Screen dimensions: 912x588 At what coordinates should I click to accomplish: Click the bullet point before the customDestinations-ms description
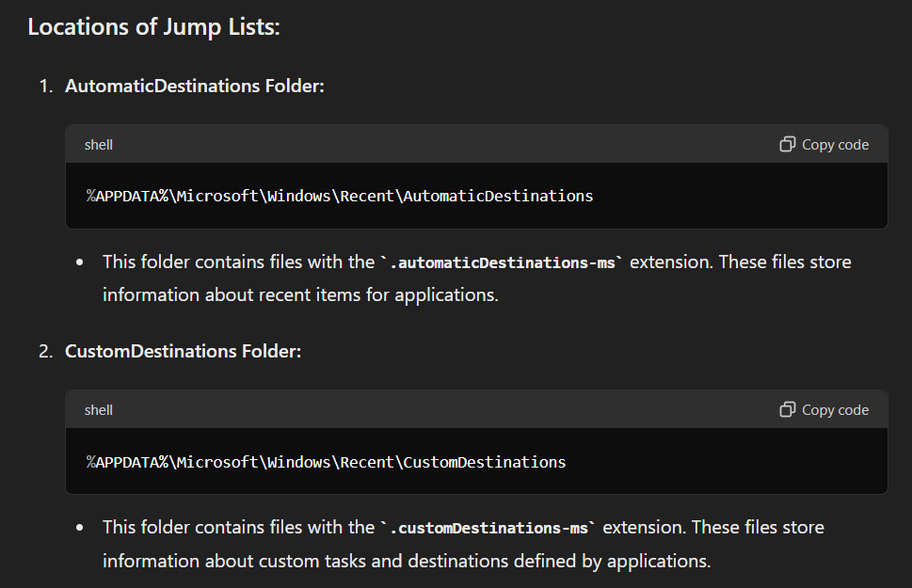pyautogui.click(x=80, y=528)
